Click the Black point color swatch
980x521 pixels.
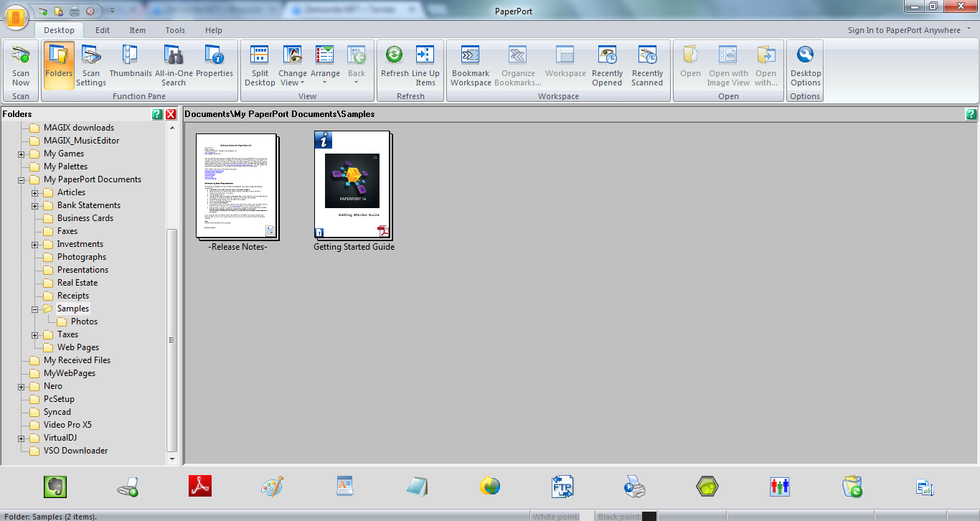pyautogui.click(x=649, y=516)
